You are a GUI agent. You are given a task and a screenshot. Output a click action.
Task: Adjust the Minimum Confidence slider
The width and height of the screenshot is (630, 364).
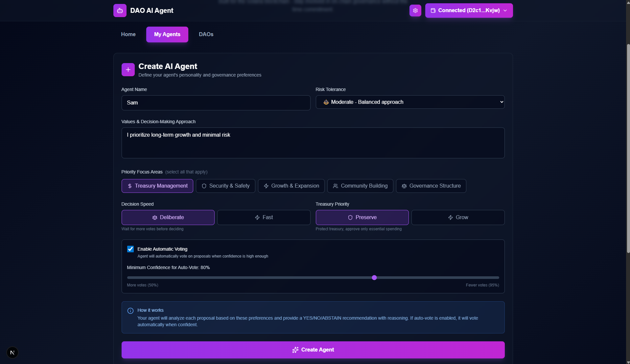point(374,278)
